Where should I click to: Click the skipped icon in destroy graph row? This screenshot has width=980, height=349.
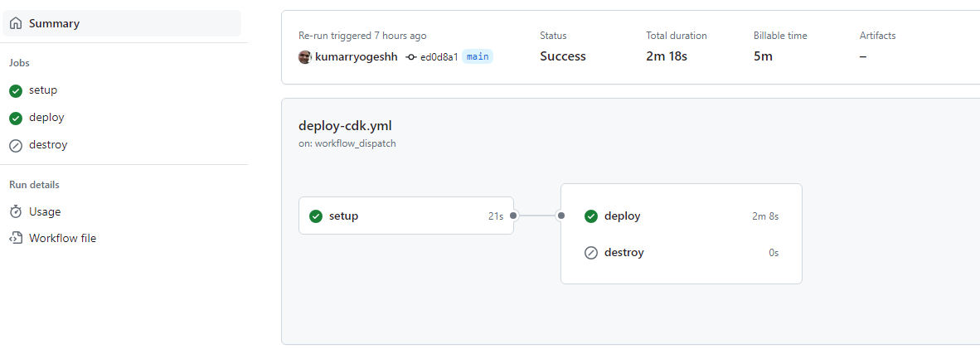[591, 254]
